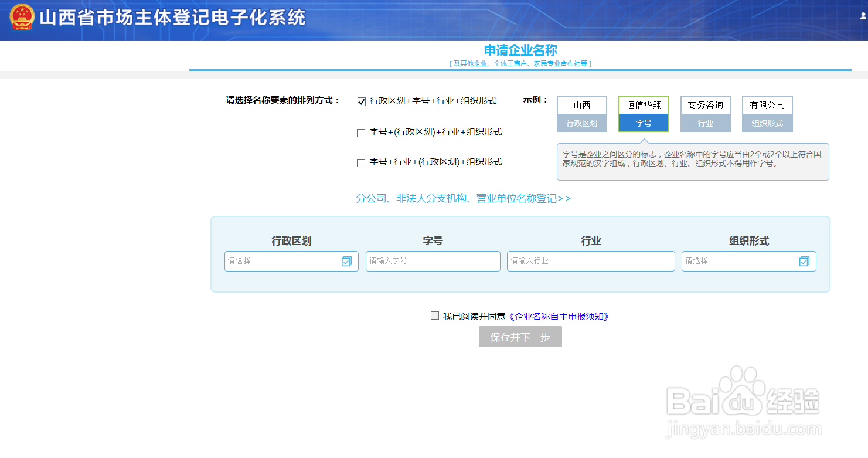
Task: Open the 组织形式 dropdown
Action: [x=749, y=261]
